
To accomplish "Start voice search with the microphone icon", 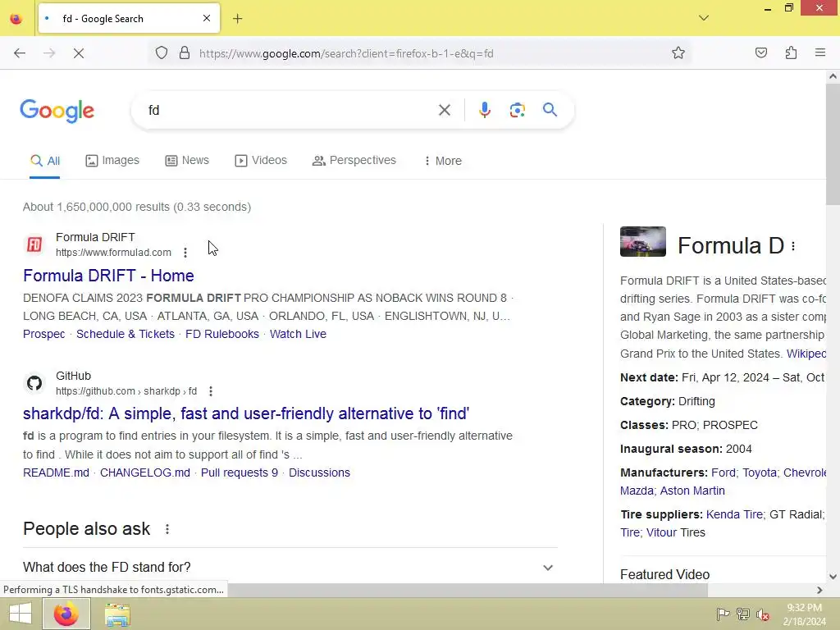I will (484, 110).
